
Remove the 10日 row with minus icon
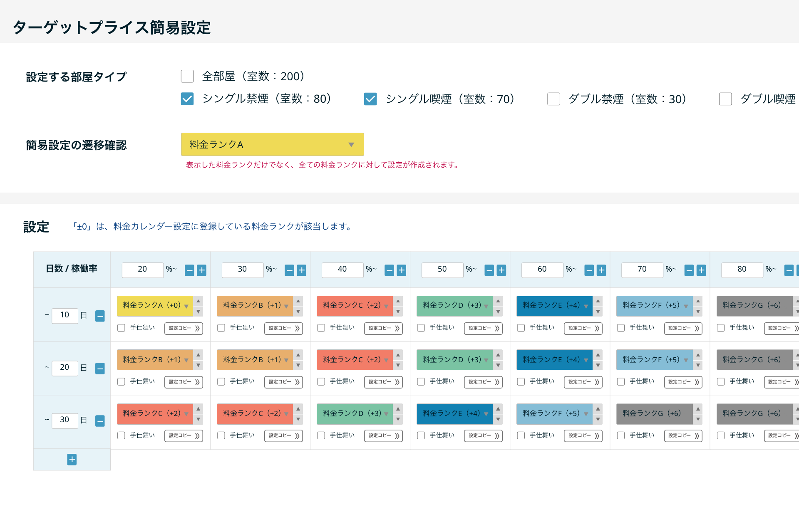[x=100, y=316]
